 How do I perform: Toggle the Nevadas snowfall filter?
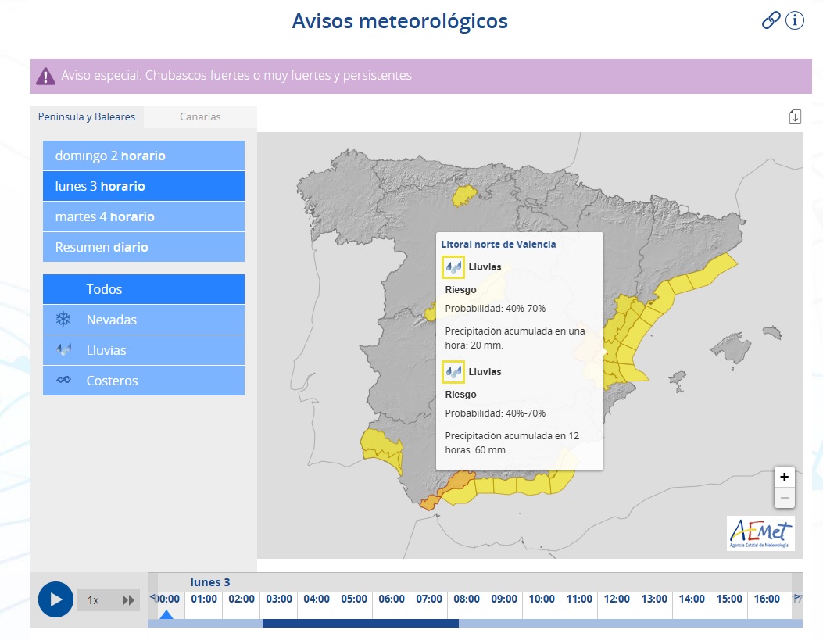143,319
